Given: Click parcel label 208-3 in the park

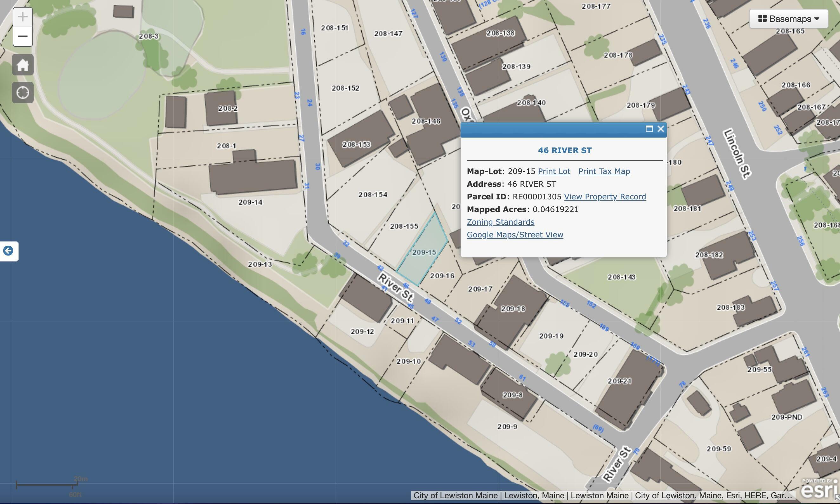Looking at the screenshot, I should [149, 36].
